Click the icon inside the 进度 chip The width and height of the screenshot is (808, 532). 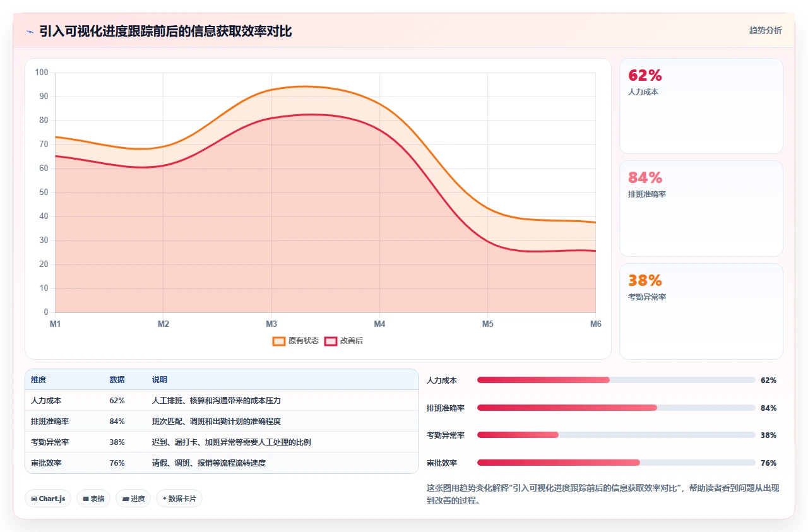pyautogui.click(x=125, y=499)
